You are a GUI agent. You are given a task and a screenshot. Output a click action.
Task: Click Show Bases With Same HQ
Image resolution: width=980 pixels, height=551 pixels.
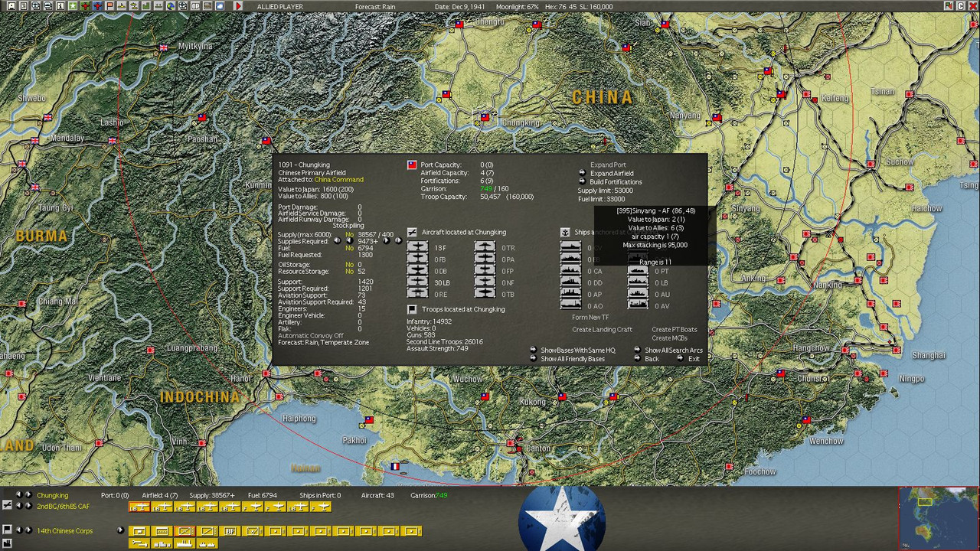(578, 350)
